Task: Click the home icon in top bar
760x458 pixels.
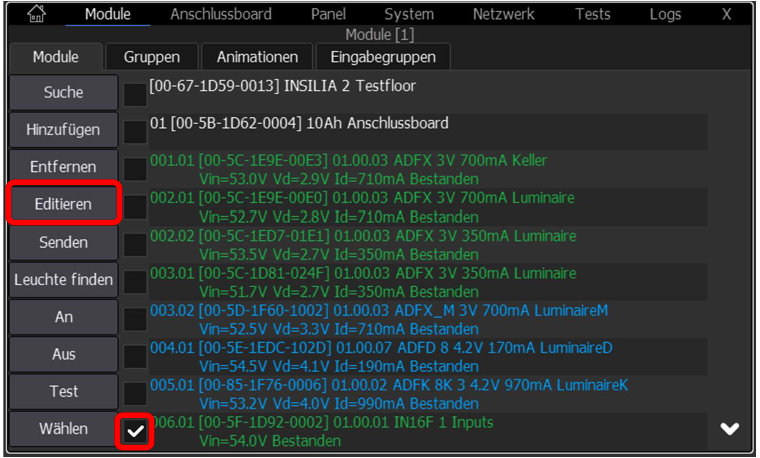Action: 36,14
